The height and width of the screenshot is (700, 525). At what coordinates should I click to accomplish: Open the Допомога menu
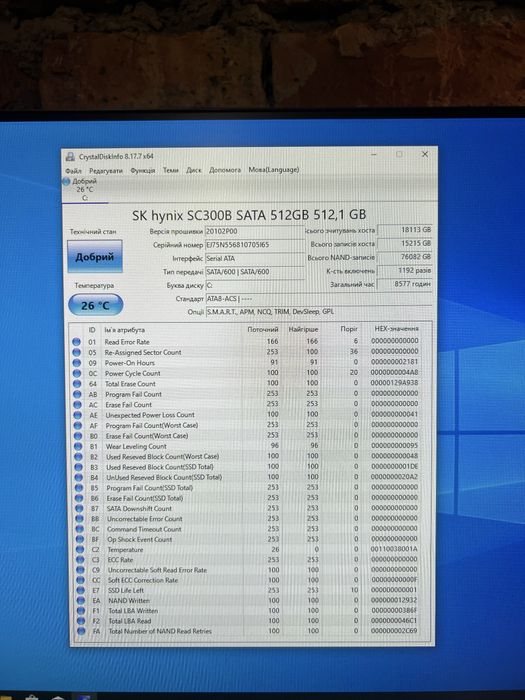(225, 170)
